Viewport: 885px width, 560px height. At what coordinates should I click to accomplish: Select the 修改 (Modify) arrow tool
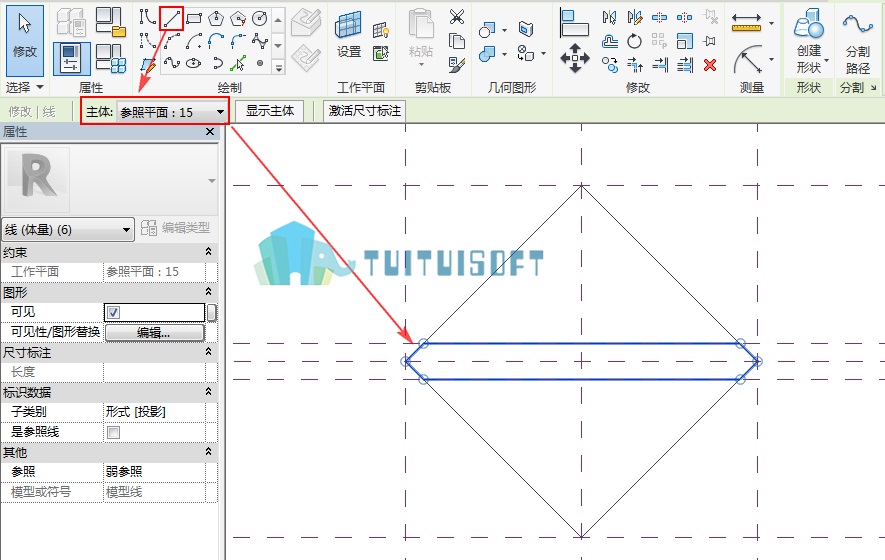tap(25, 40)
